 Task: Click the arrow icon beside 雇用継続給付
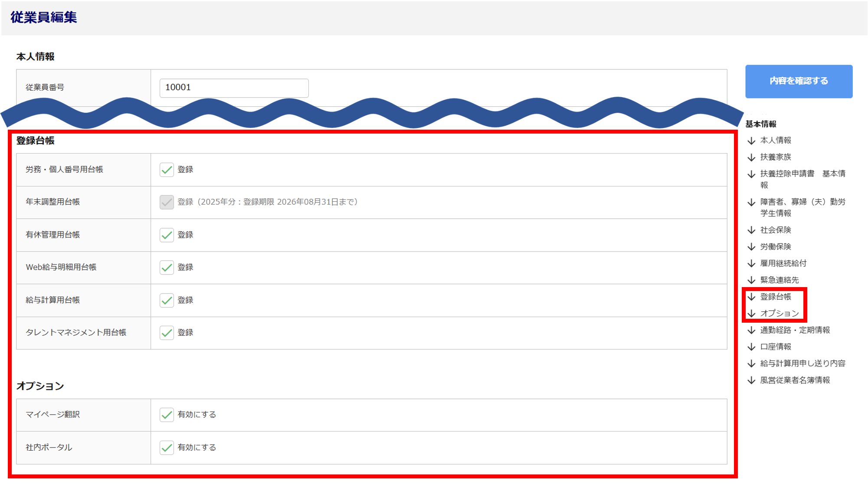(x=751, y=264)
